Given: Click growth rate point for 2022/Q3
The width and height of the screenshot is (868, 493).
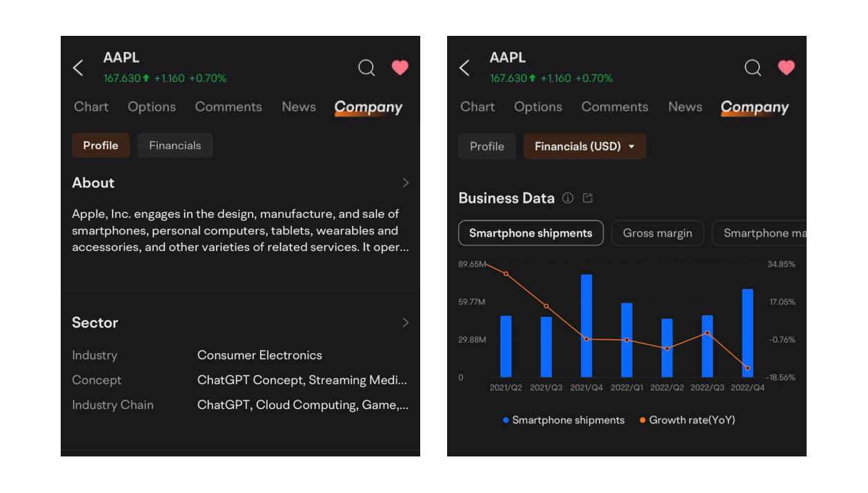Looking at the screenshot, I should pyautogui.click(x=707, y=333).
